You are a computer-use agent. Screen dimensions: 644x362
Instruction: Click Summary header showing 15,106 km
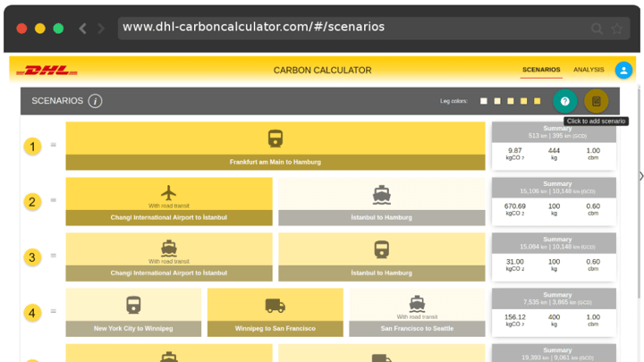[554, 188]
